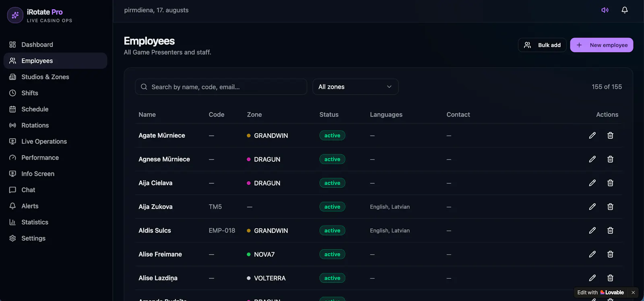Viewport: 644px width, 301px height.
Task: Open the notifications bell icon
Action: tap(625, 10)
